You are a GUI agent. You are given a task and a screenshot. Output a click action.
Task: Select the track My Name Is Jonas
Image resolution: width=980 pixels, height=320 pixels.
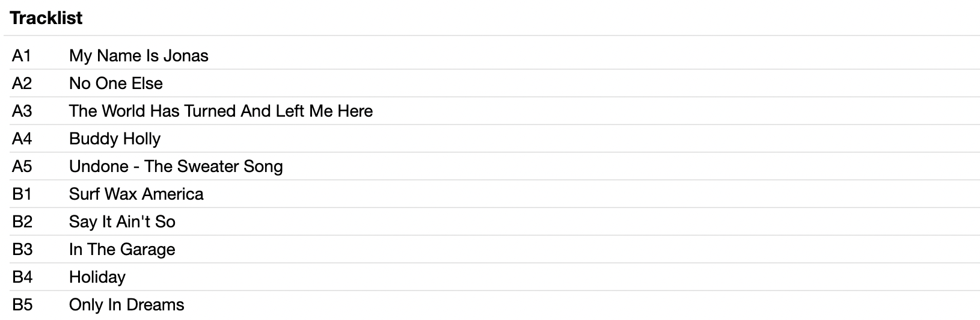pyautogui.click(x=138, y=56)
